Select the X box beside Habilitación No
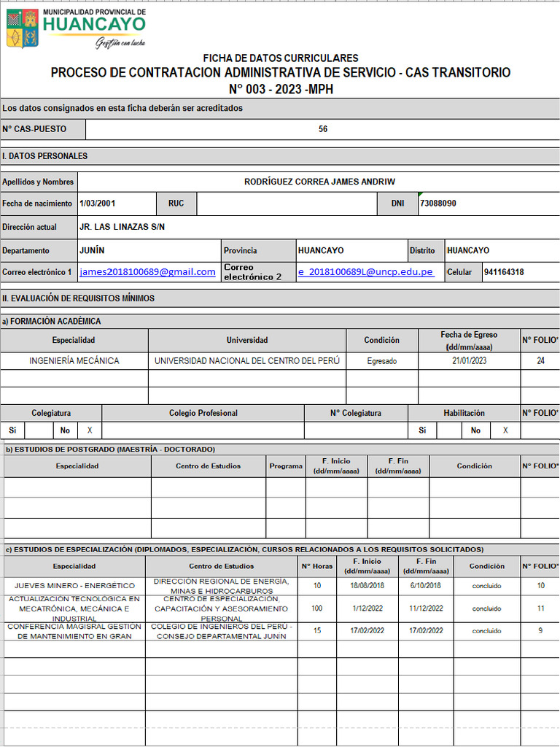Screen dimensions: 560x747 [x=505, y=430]
